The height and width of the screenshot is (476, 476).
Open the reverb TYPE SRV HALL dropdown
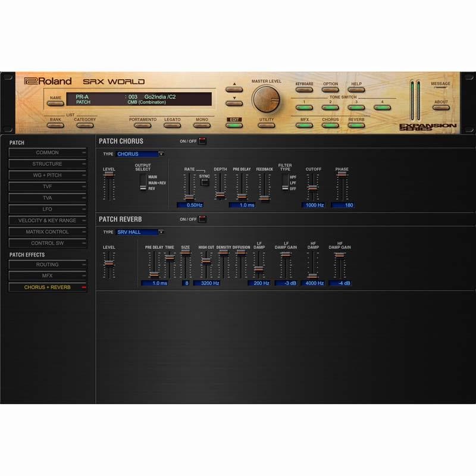click(x=140, y=232)
